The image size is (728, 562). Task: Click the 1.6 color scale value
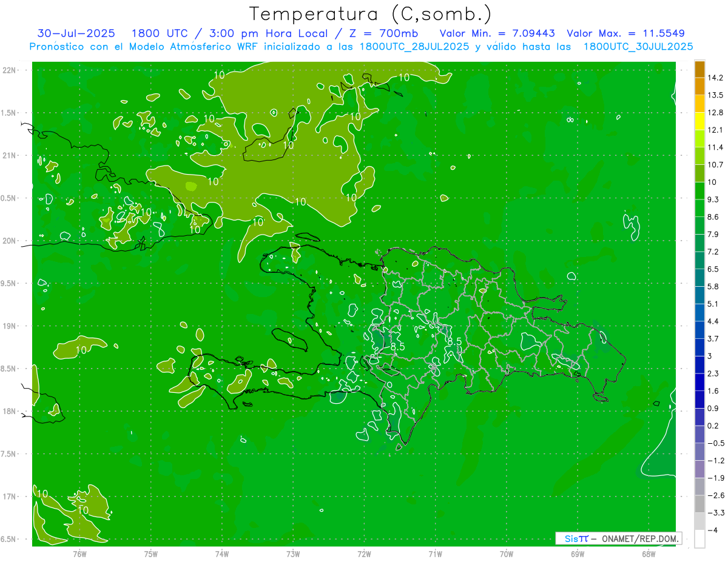(x=713, y=391)
